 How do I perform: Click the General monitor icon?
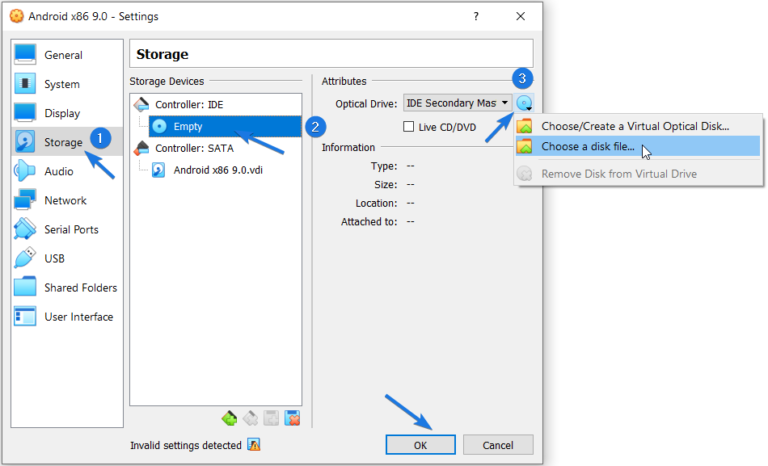pos(25,54)
